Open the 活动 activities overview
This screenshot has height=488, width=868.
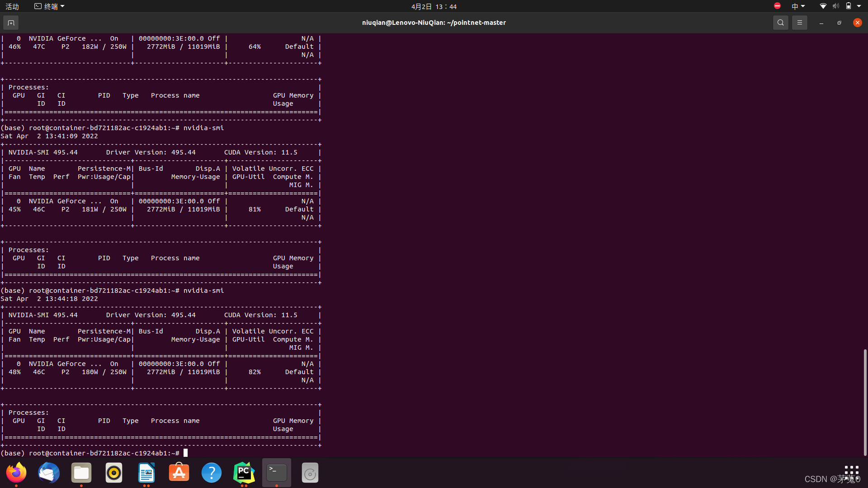(12, 6)
